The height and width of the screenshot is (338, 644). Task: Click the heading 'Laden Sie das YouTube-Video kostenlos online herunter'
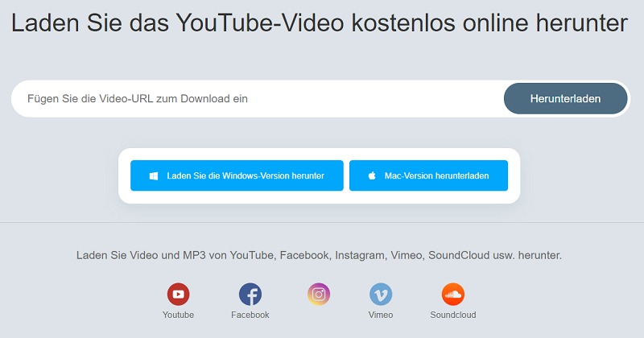tap(320, 23)
